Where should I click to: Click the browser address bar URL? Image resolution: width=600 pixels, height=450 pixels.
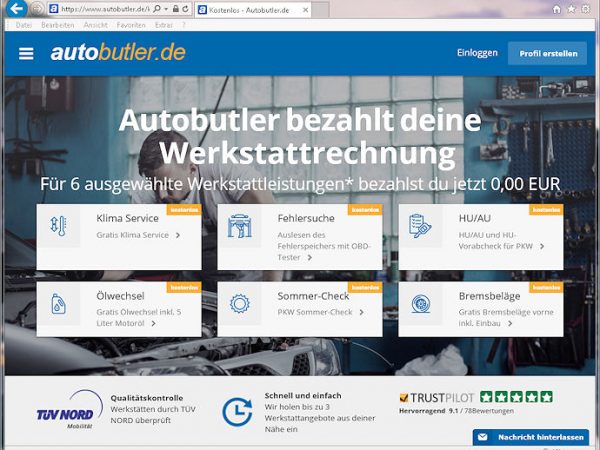point(105,9)
